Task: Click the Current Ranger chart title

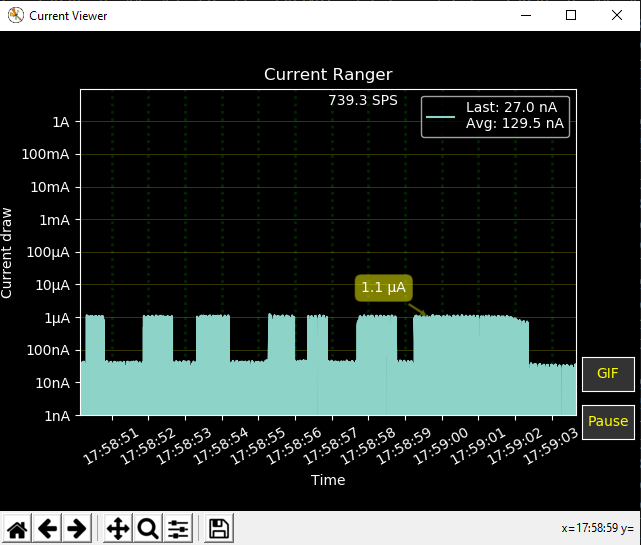Action: coord(328,74)
